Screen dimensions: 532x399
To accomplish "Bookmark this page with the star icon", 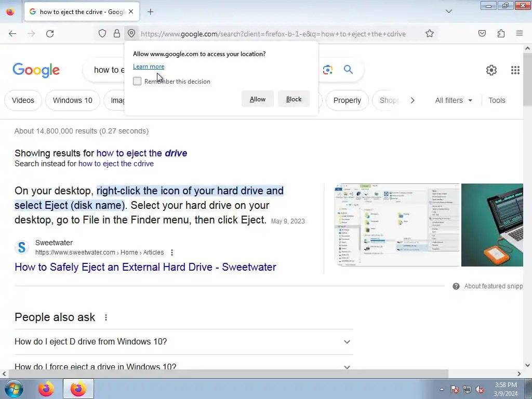I will pos(430,33).
